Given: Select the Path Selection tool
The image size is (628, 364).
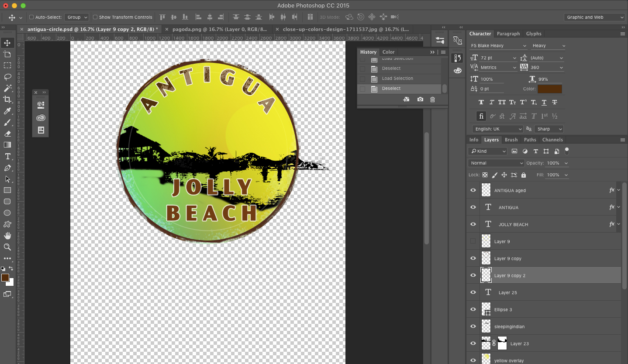Looking at the screenshot, I should pos(7,179).
